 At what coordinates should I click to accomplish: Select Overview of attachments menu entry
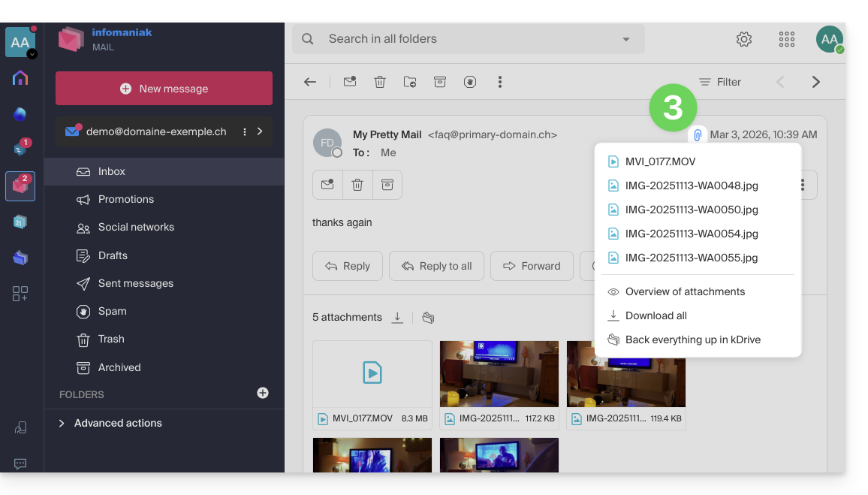[685, 291]
